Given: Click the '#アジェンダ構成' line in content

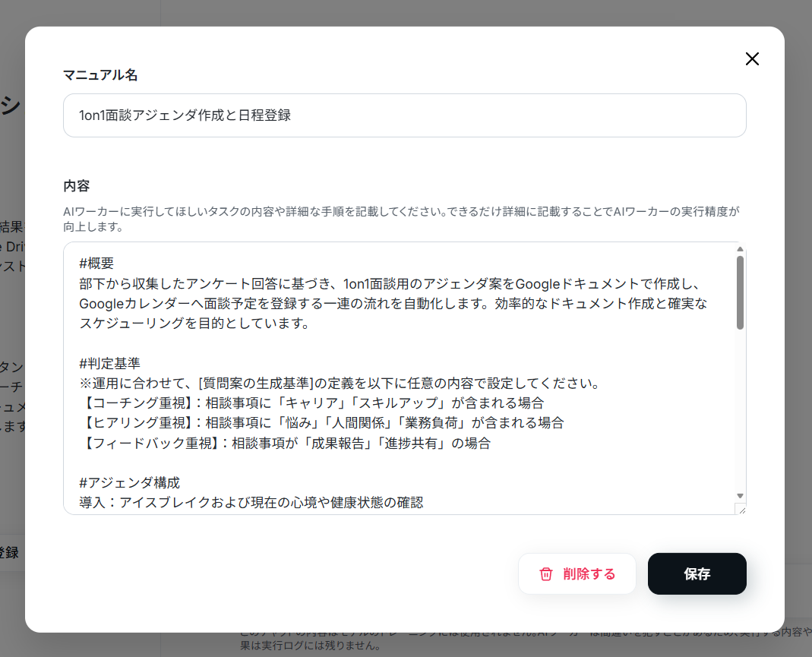Looking at the screenshot, I should pyautogui.click(x=129, y=483).
